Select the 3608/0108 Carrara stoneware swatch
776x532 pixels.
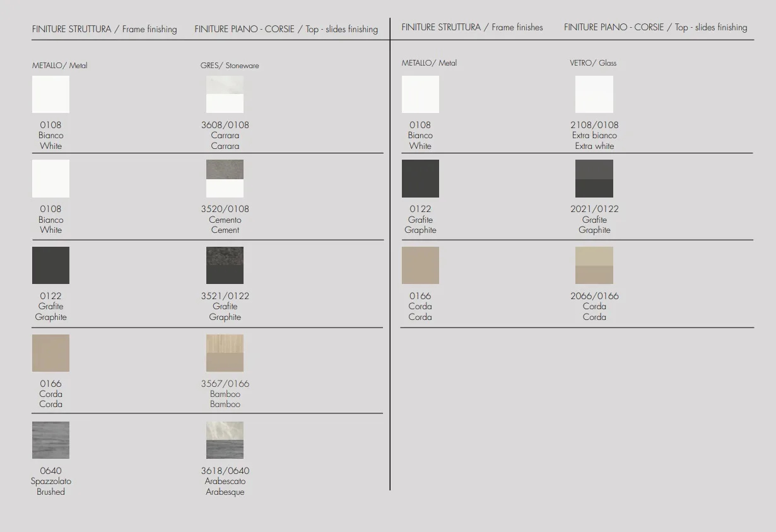pos(225,94)
